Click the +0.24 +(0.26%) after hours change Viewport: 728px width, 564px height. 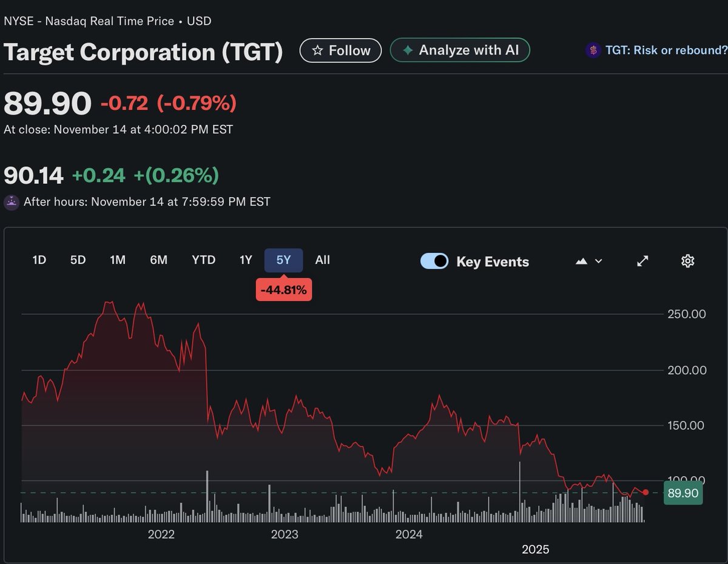(x=146, y=176)
